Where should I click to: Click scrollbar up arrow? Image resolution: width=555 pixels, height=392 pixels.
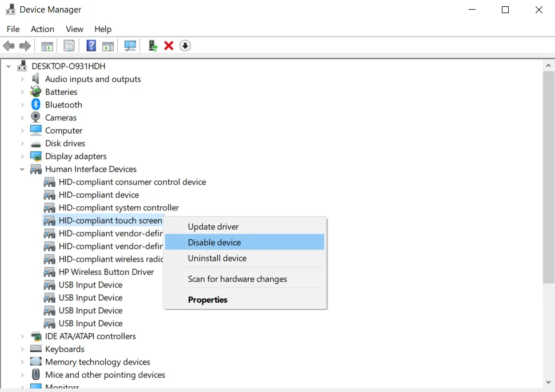point(548,66)
